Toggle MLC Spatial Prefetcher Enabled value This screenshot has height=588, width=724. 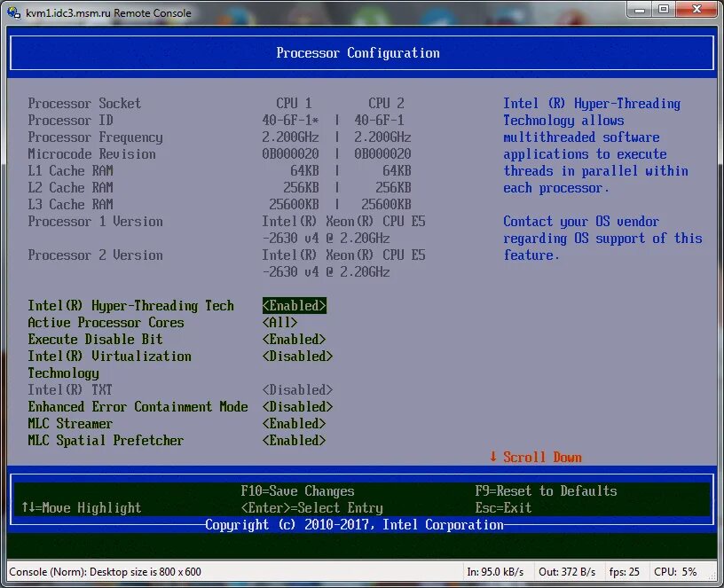pyautogui.click(x=295, y=440)
